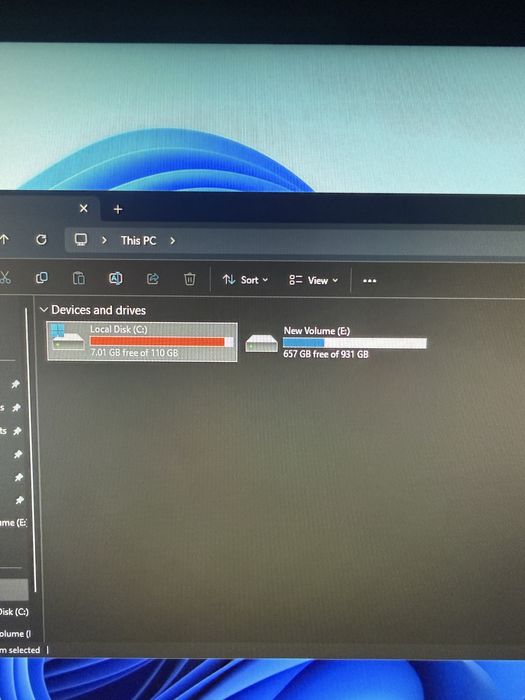Select Disk (C:) in navigation pane
This screenshot has width=525, height=700.
14,612
